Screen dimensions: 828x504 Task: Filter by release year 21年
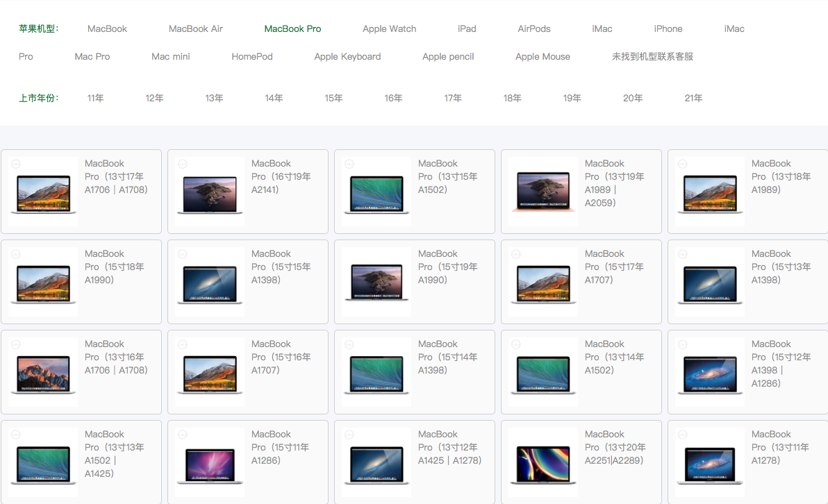(x=693, y=98)
